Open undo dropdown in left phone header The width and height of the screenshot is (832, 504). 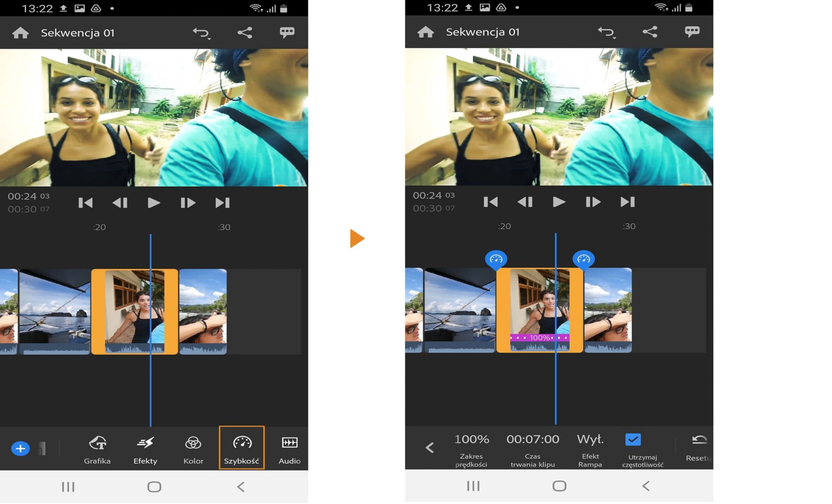(201, 33)
